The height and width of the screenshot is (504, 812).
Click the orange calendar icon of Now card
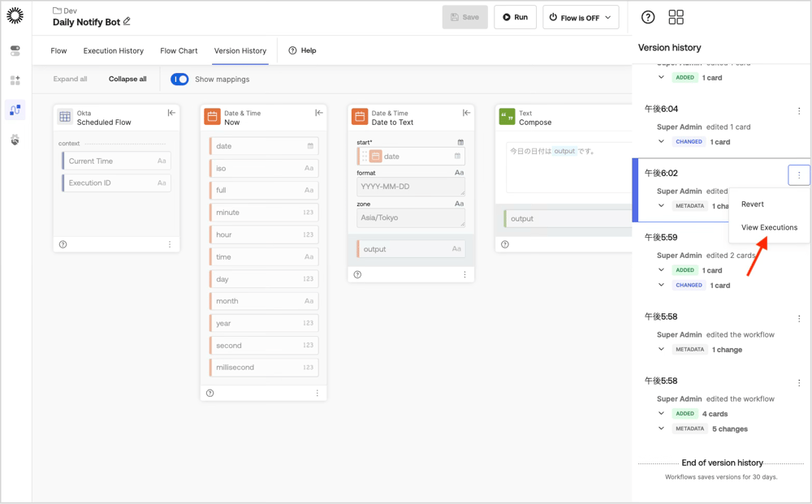212,117
